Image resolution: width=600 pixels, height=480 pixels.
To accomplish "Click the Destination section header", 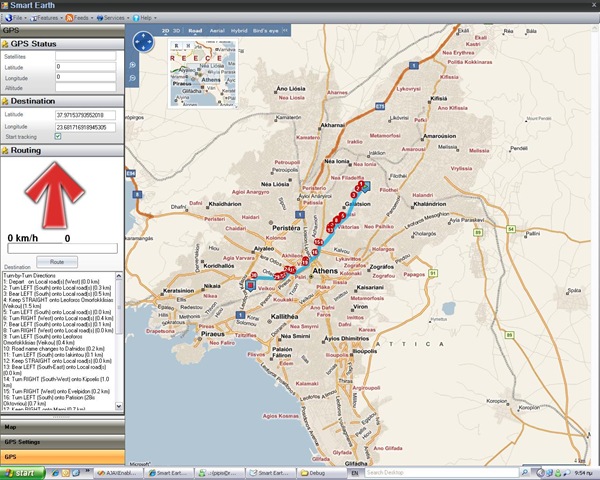I will (x=62, y=101).
